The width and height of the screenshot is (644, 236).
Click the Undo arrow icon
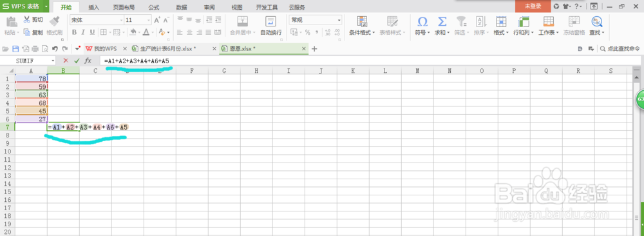pos(55,48)
